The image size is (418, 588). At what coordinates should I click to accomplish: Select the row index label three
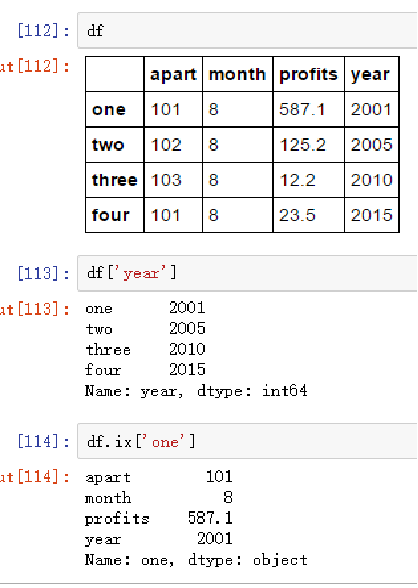[115, 180]
